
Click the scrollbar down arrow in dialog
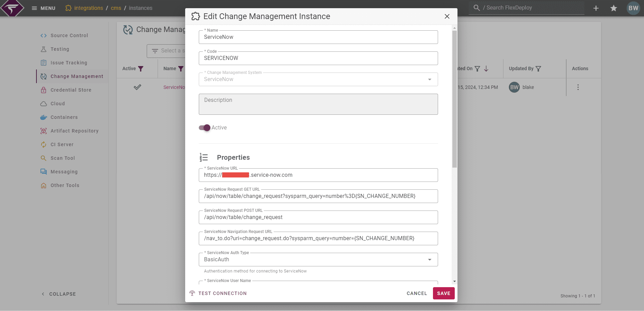(454, 281)
